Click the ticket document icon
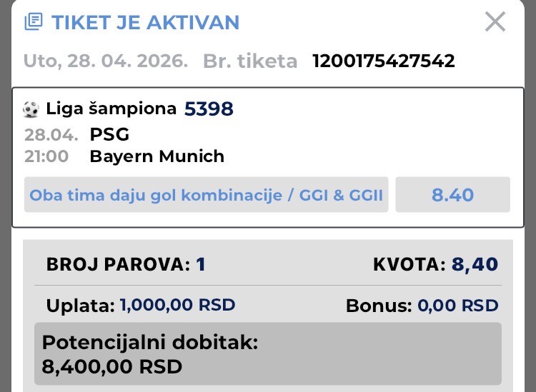Image resolution: width=536 pixels, height=392 pixels. point(33,22)
